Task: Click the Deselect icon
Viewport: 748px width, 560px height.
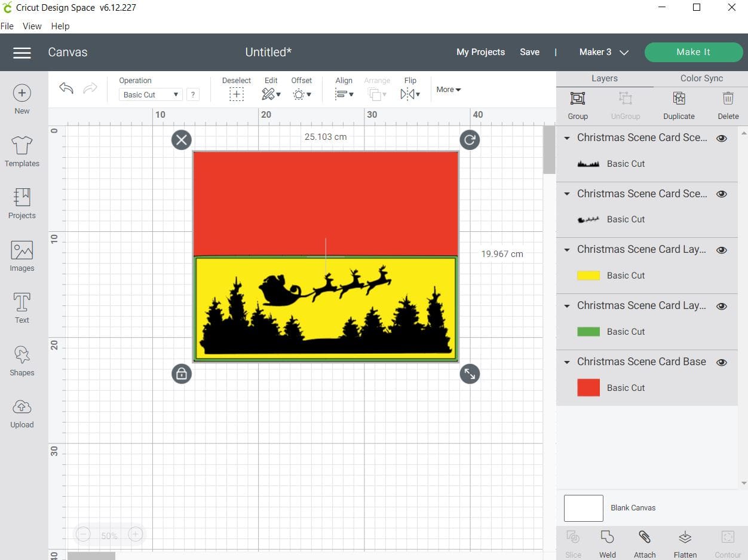Action: [x=237, y=94]
